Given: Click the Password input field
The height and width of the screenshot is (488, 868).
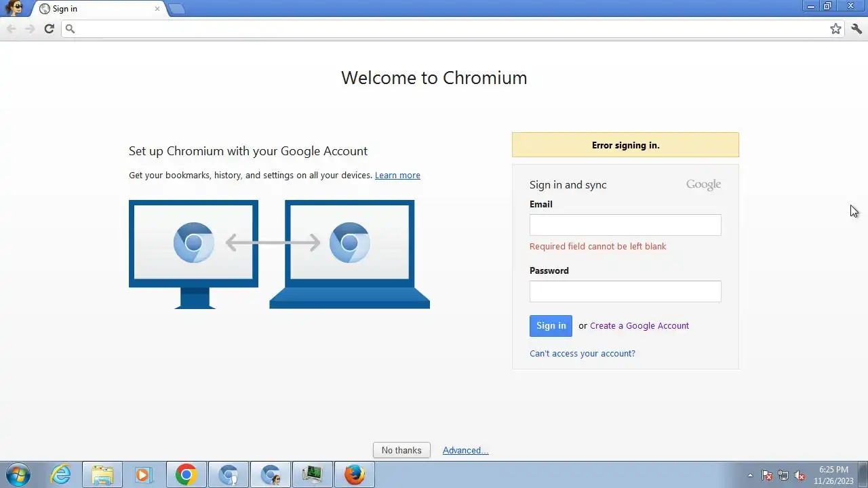Looking at the screenshot, I should [625, 291].
